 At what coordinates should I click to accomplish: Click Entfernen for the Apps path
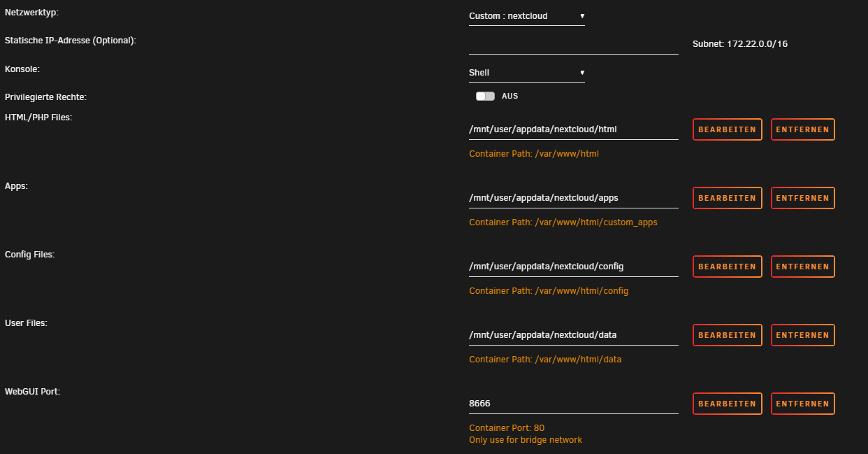pyautogui.click(x=803, y=198)
